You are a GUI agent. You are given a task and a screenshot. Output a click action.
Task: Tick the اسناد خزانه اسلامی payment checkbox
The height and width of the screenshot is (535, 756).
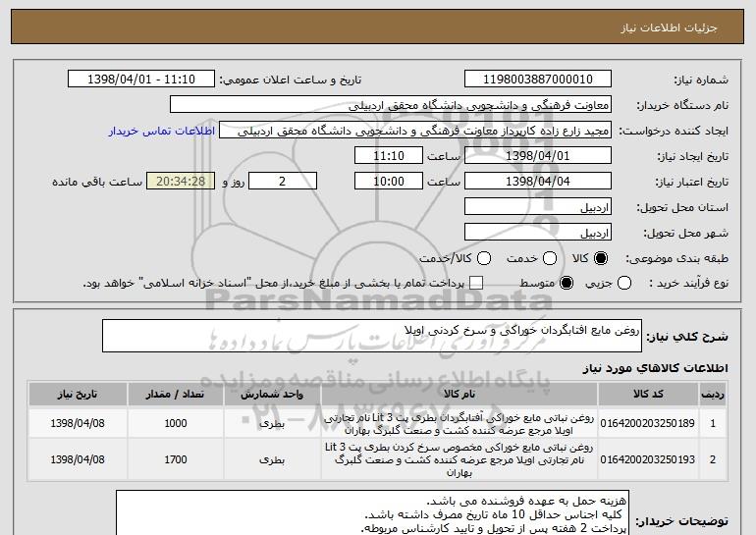tap(476, 283)
